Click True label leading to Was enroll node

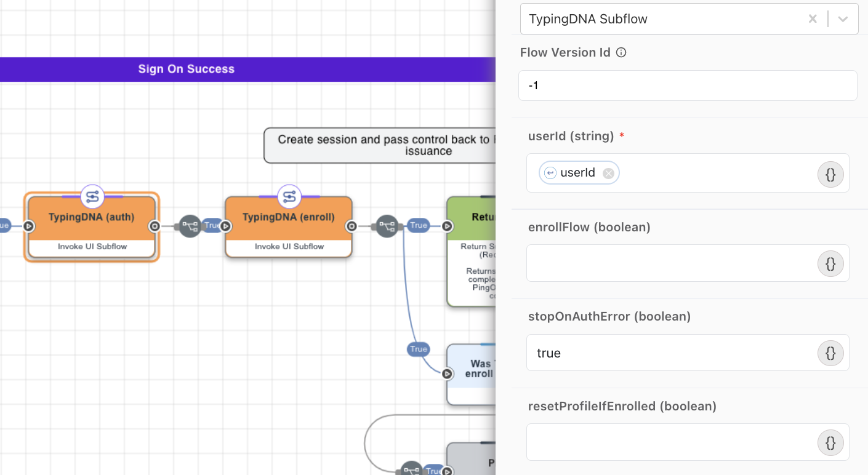419,349
